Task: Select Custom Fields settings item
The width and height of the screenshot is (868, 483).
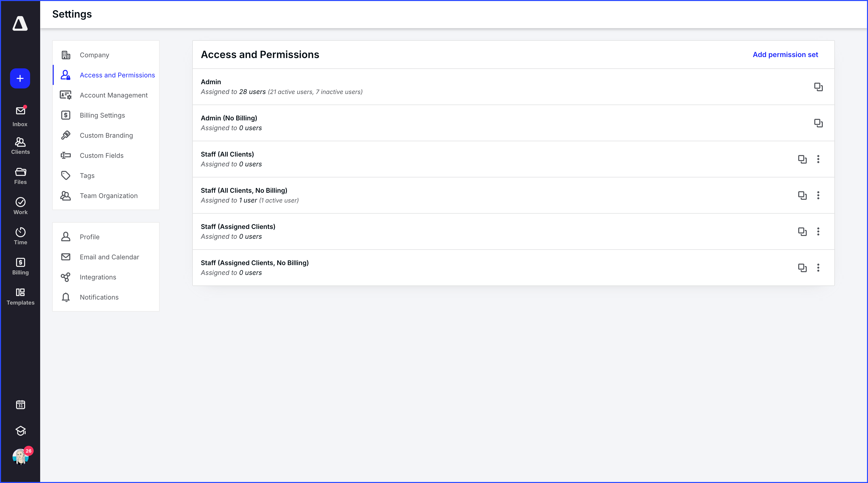Action: click(101, 156)
